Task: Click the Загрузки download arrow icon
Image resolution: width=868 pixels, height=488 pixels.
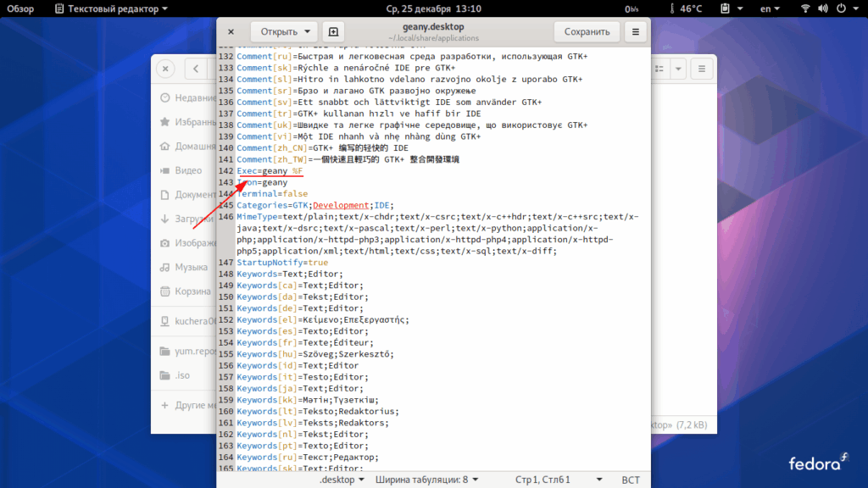Action: 165,219
